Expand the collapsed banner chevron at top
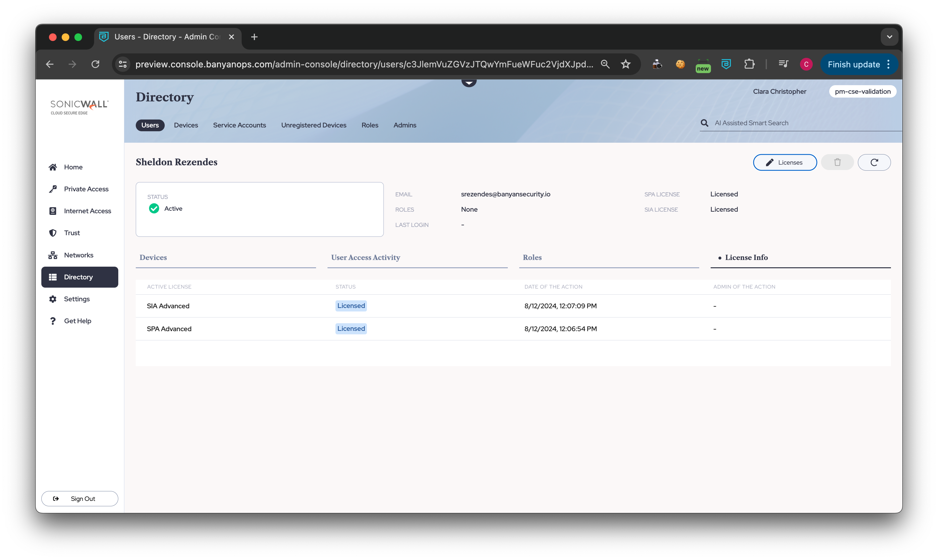This screenshot has width=938, height=560. coord(469,82)
